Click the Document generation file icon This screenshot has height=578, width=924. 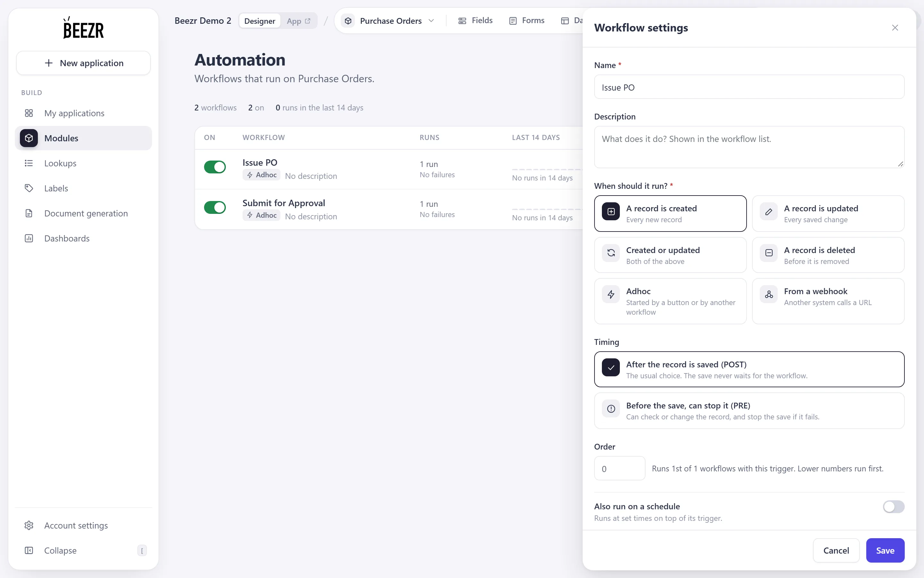click(x=29, y=213)
